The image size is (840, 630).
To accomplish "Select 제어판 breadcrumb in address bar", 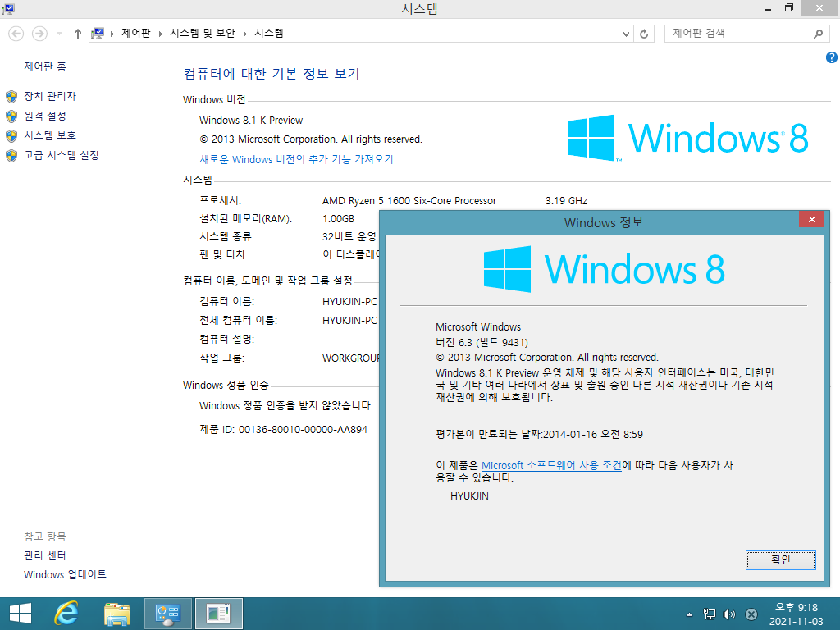I will tap(136, 33).
